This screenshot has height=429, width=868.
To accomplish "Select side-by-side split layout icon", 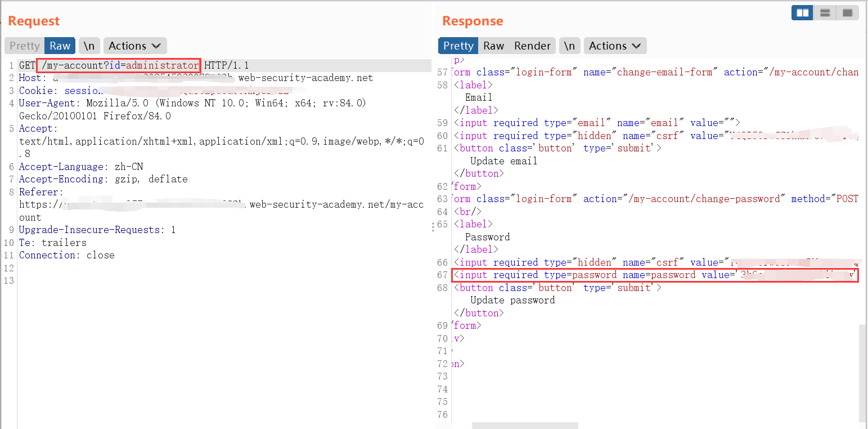I will click(802, 12).
